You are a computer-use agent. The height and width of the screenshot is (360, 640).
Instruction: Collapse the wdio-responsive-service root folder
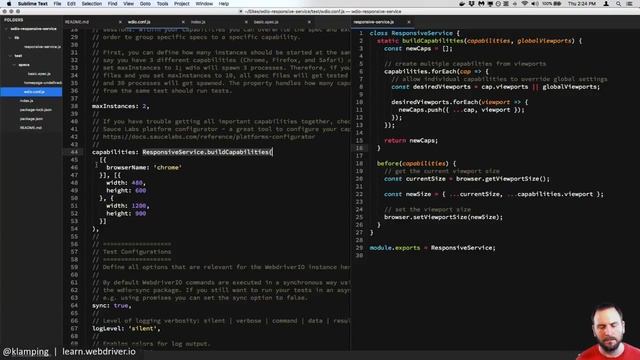click(7, 29)
